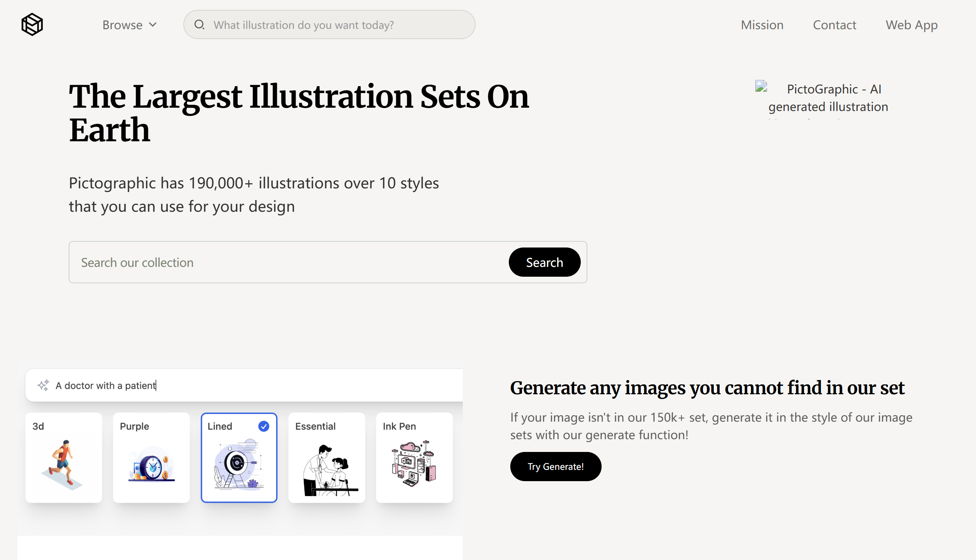Screen dimensions: 976x560
Task: Toggle the blue checkmark on Lined style
Action: [x=263, y=426]
